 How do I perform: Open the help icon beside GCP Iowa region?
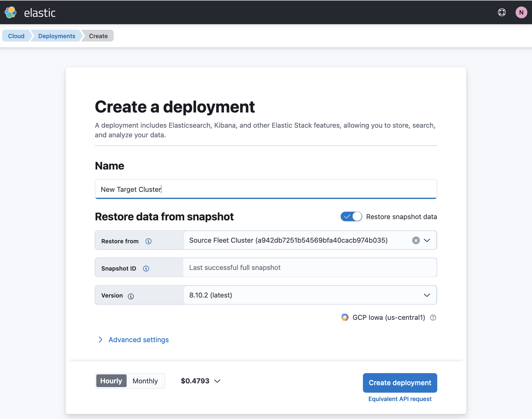click(433, 317)
